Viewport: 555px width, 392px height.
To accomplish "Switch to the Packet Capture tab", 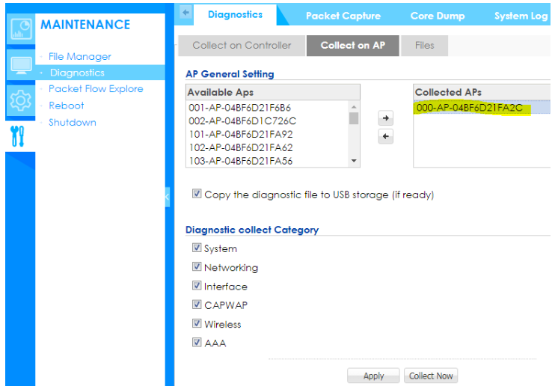I will (x=343, y=16).
